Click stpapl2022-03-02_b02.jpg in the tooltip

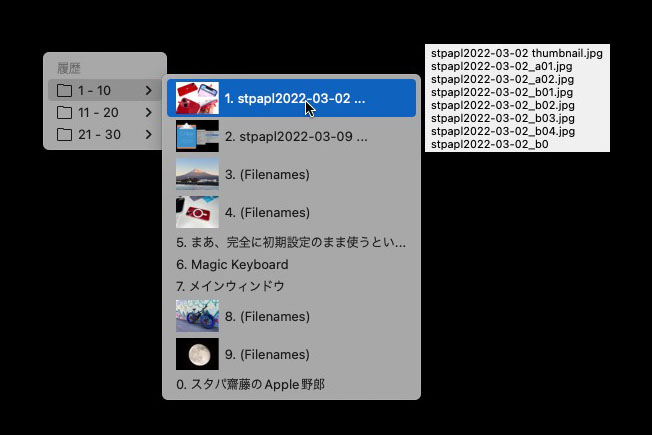tap(503, 105)
